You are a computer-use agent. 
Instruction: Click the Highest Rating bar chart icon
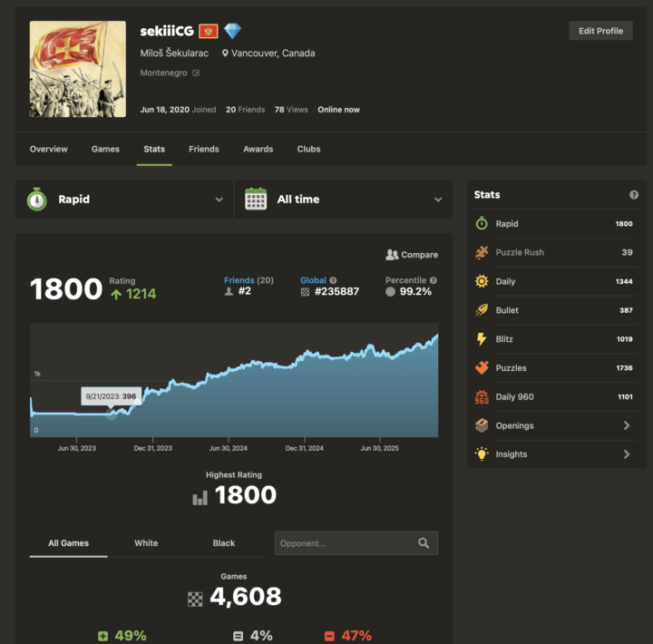tap(200, 497)
